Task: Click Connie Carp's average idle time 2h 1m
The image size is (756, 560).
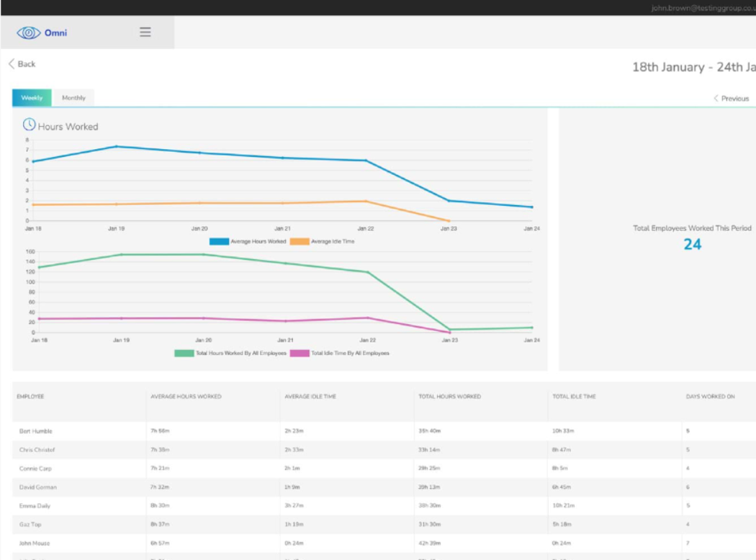Action: pos(292,468)
